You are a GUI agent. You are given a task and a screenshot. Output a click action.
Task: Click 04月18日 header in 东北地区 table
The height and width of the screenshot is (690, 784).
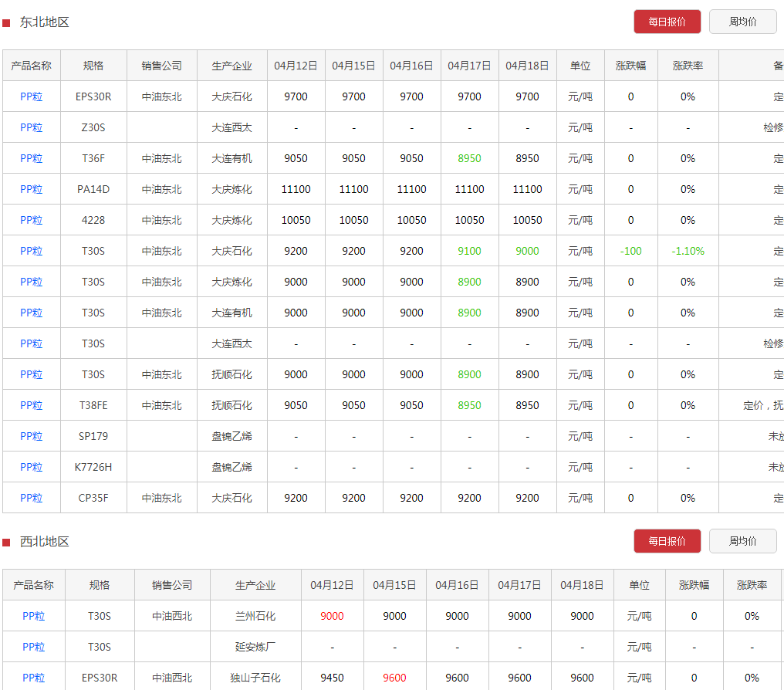(528, 66)
